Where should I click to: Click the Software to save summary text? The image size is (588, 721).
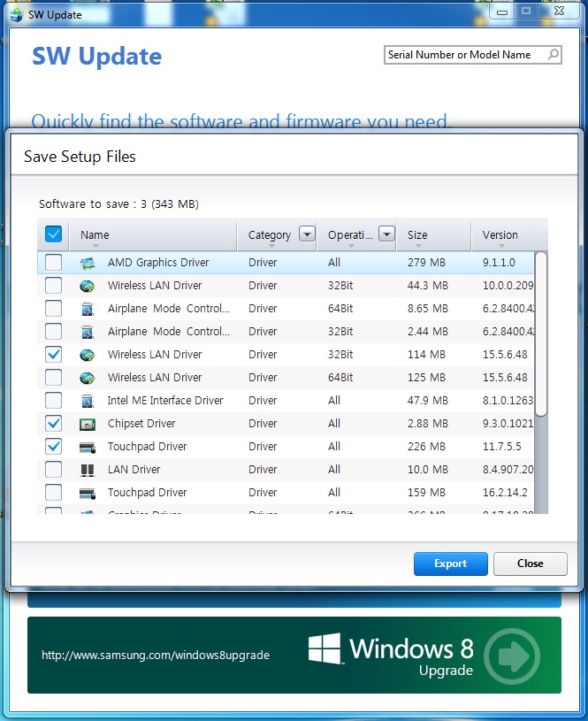coord(118,203)
